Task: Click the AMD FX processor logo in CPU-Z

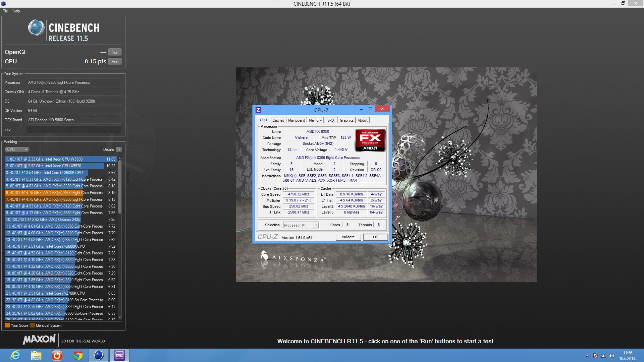Action: (370, 140)
